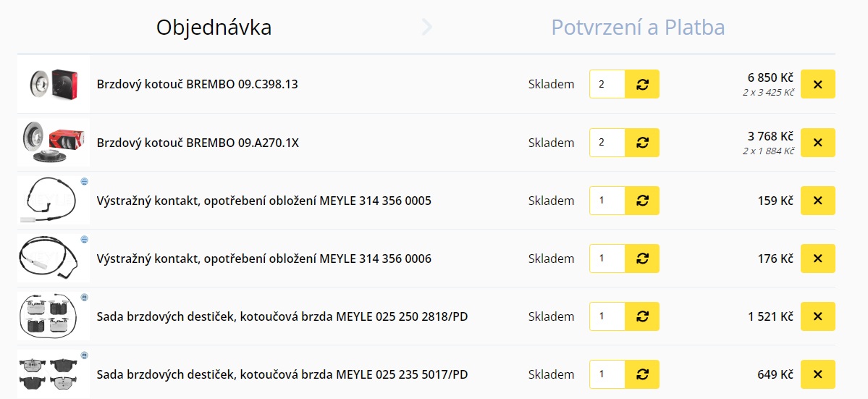View MEYLE 314 356 0005 sensor thumbnail
The height and width of the screenshot is (399, 868).
[x=54, y=201]
